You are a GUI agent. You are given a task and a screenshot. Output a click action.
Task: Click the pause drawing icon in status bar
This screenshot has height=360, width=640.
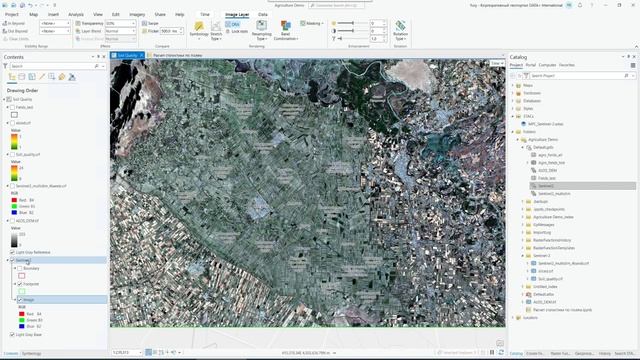click(492, 352)
